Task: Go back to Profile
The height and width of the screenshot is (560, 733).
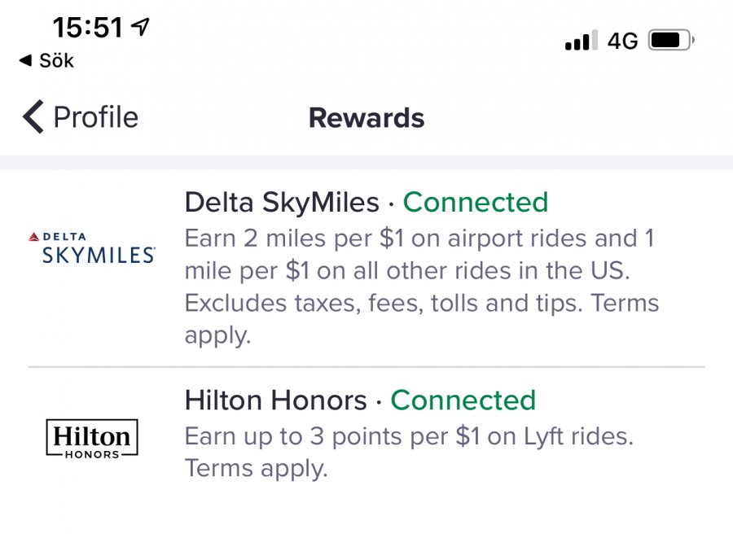Action: coord(95,117)
